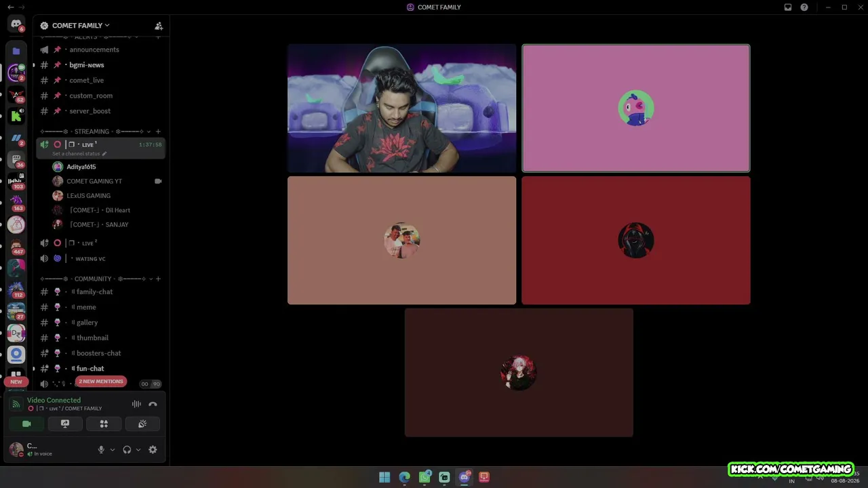Open Discord direct messages home icon
The image size is (868, 488).
[16, 24]
